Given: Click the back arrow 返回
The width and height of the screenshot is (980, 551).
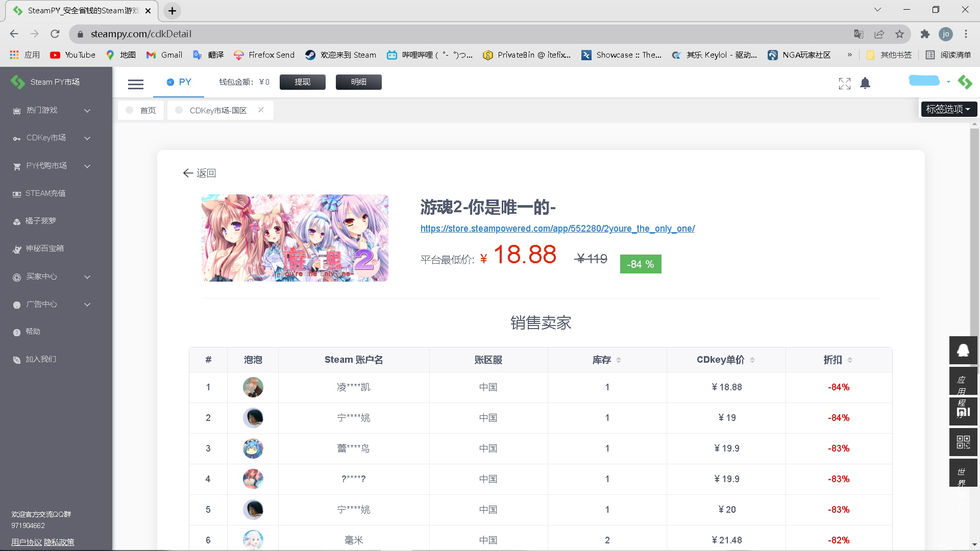Looking at the screenshot, I should point(199,173).
